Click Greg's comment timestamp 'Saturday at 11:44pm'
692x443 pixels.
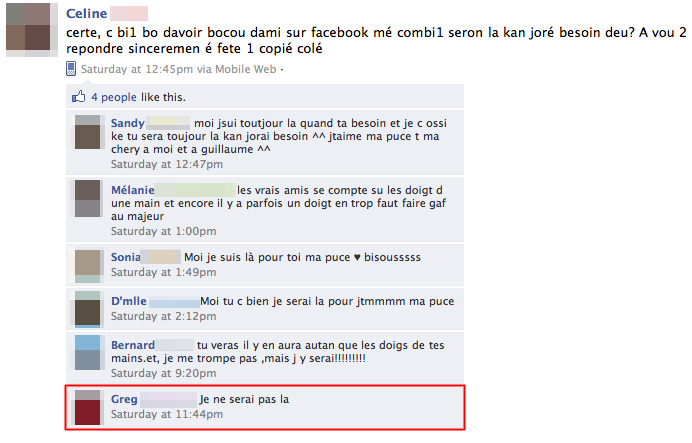coord(167,414)
